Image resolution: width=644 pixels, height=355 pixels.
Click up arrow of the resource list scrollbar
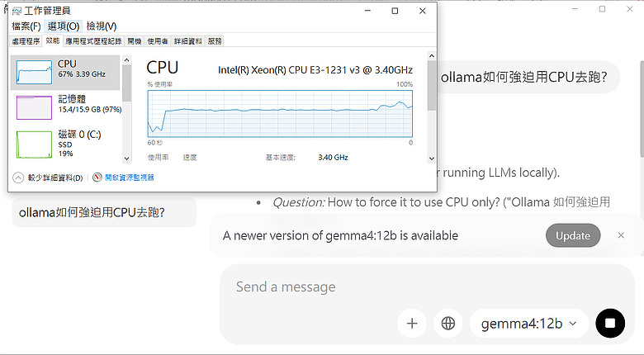click(x=126, y=60)
